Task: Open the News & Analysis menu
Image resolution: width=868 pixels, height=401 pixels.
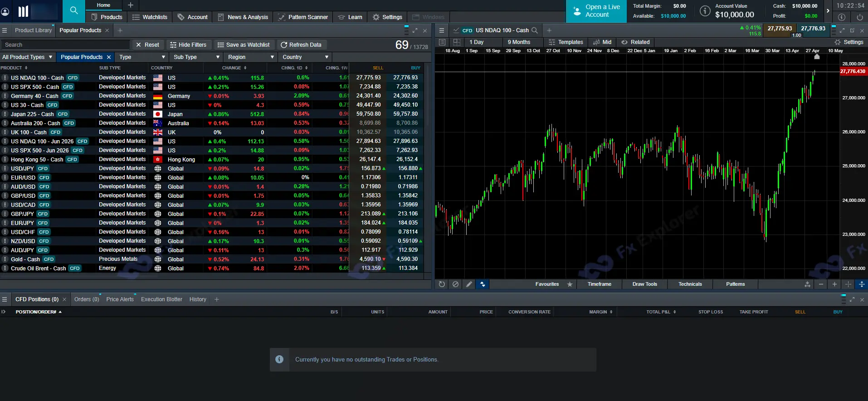Action: coord(243,17)
